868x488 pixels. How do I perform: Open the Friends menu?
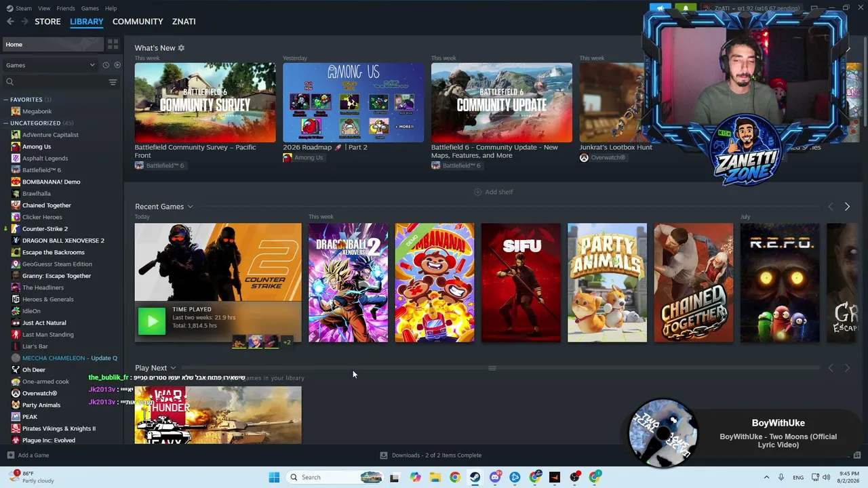click(x=66, y=8)
